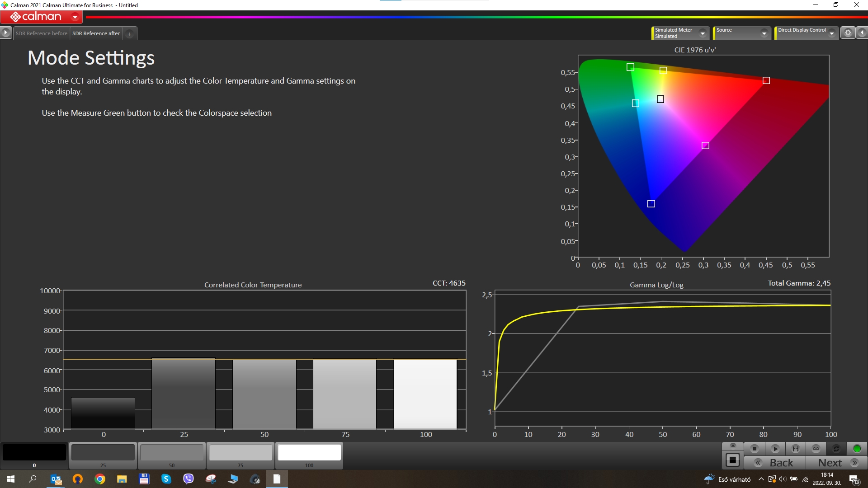This screenshot has width=868, height=488.
Task: Click the Back button
Action: [775, 463]
